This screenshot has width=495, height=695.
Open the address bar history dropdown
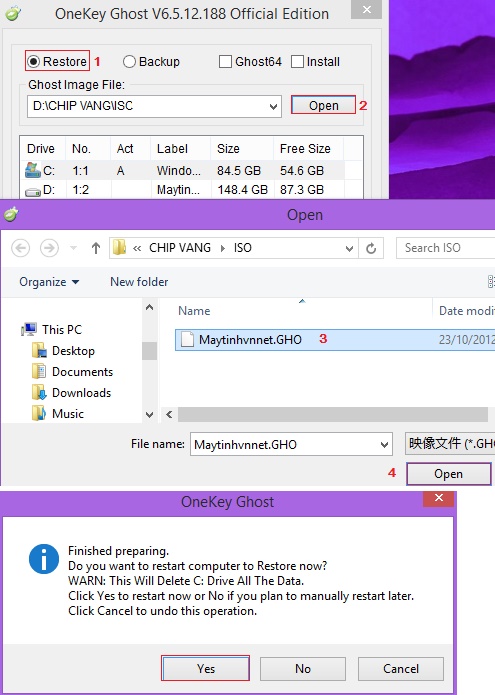pos(349,248)
